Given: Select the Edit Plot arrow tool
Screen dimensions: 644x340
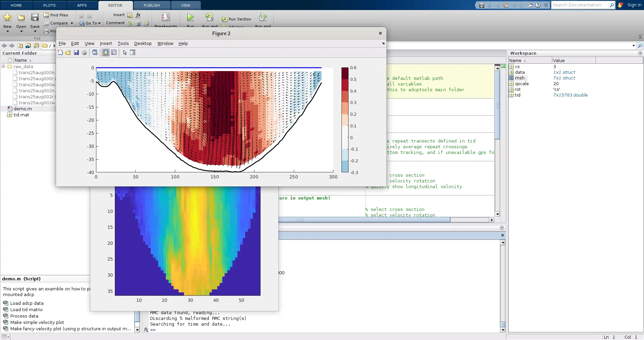Looking at the screenshot, I should click(125, 53).
